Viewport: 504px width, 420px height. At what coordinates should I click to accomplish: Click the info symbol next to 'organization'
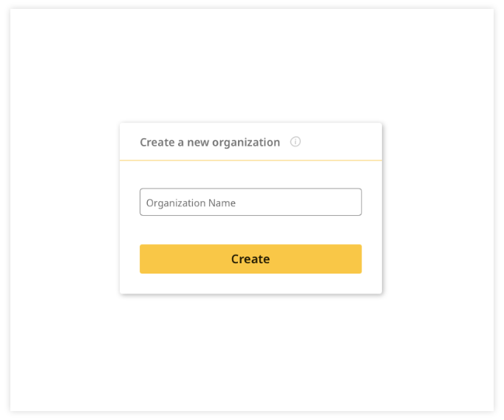pos(295,141)
